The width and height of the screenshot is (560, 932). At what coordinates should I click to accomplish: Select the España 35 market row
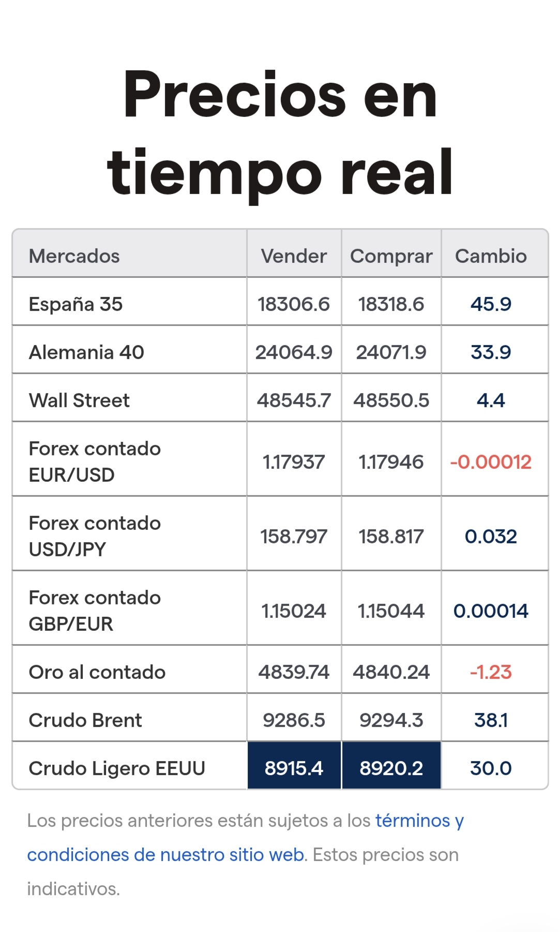75,304
